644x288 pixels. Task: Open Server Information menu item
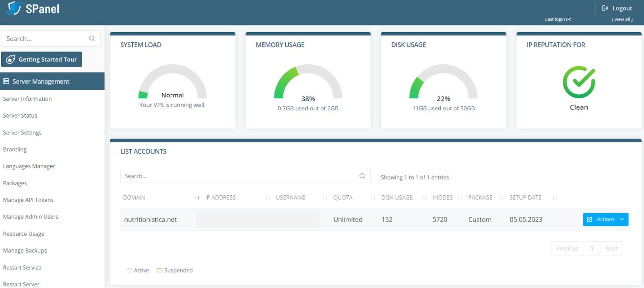point(27,99)
